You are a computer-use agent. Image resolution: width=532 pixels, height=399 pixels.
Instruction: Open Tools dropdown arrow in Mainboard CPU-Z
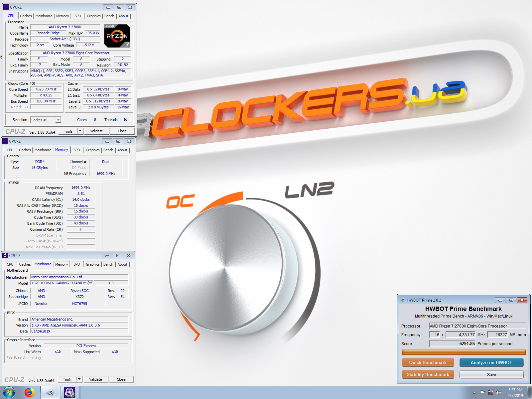[x=79, y=379]
